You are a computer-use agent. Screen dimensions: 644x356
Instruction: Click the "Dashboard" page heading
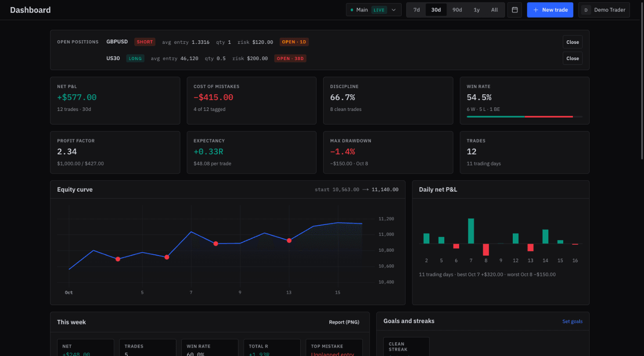tap(30, 10)
